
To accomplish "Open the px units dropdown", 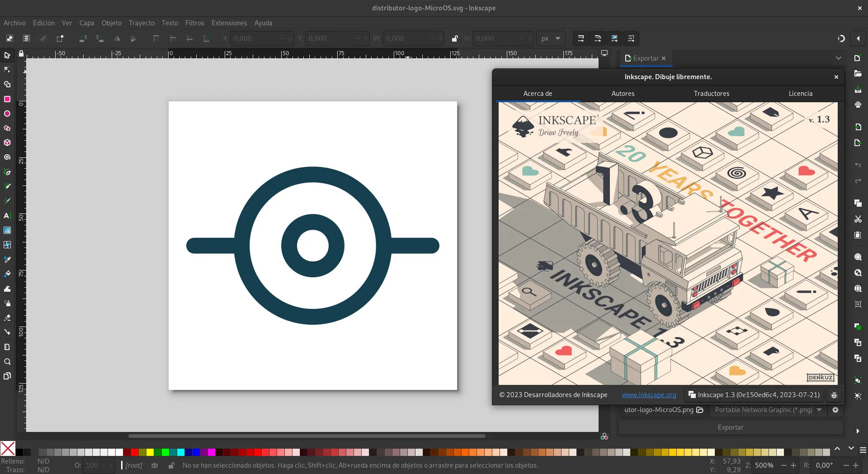I will click(x=551, y=38).
